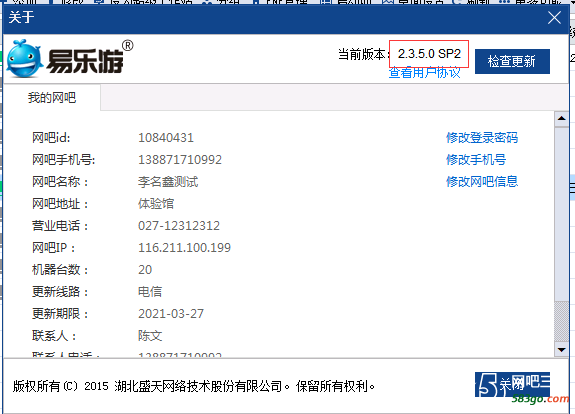Click the copyright text 湖北盛天网络技术股份有限公司
Image resolution: width=575 pixels, height=414 pixels.
pyautogui.click(x=198, y=386)
